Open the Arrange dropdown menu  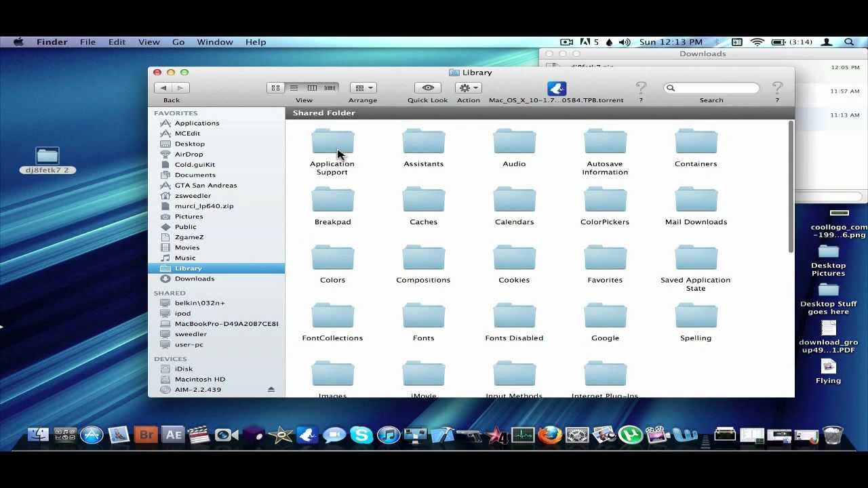point(363,87)
